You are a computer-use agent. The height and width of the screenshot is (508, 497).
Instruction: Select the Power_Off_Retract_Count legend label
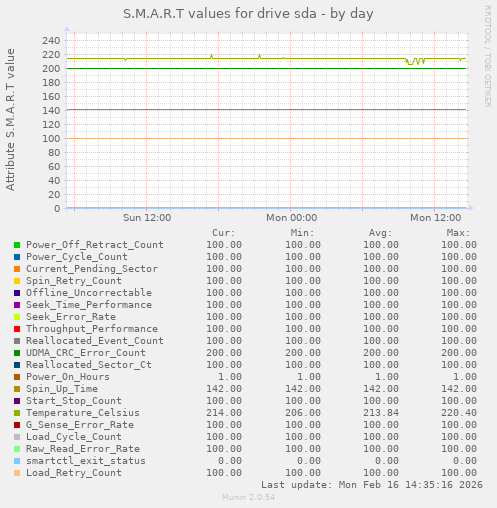tap(95, 245)
